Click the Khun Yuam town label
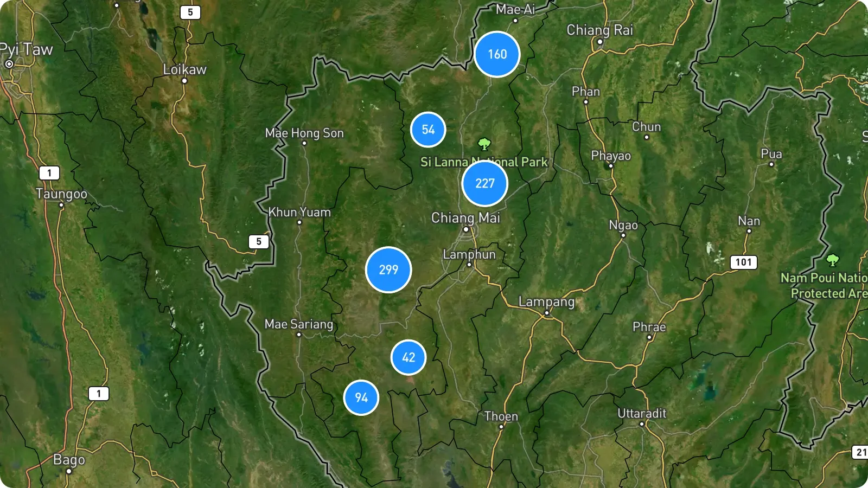Screen dimensions: 868x488 click(299, 212)
